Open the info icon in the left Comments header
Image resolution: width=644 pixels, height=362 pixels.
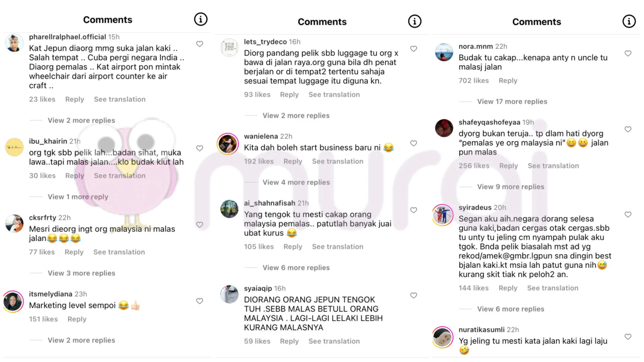point(201,19)
